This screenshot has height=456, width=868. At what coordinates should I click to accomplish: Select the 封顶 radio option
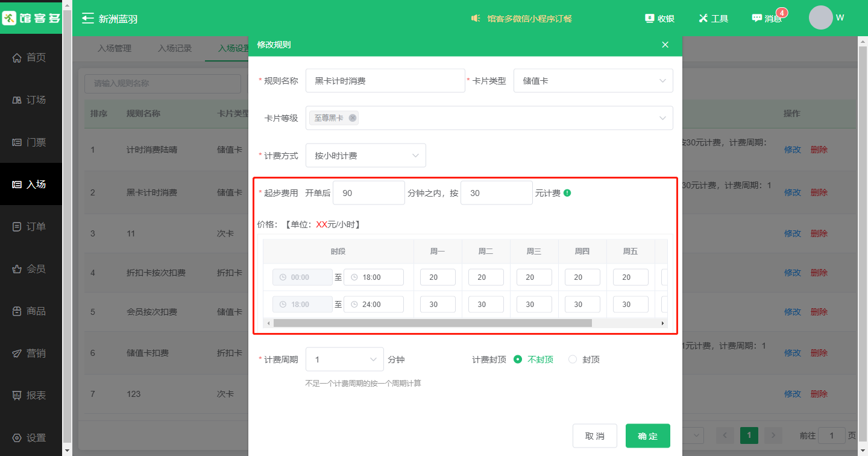573,359
